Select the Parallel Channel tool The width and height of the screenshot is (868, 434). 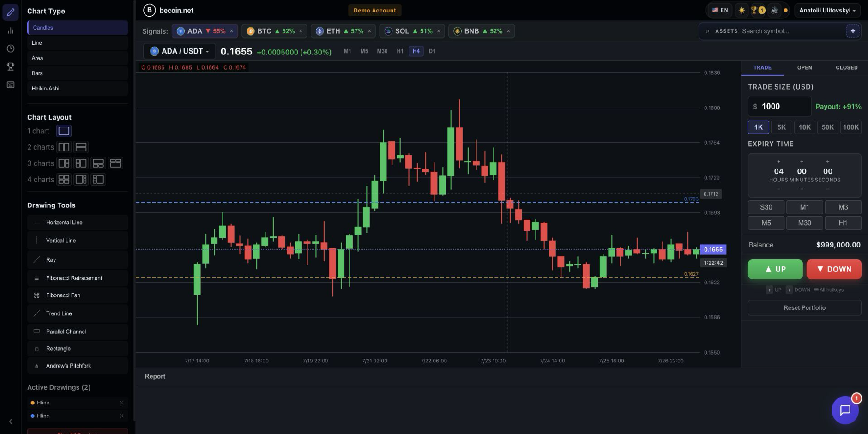point(78,332)
